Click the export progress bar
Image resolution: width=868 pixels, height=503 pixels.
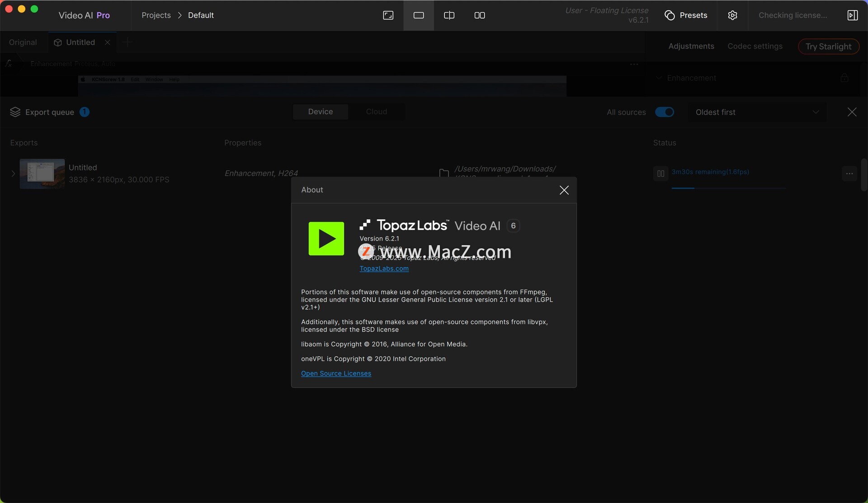728,188
